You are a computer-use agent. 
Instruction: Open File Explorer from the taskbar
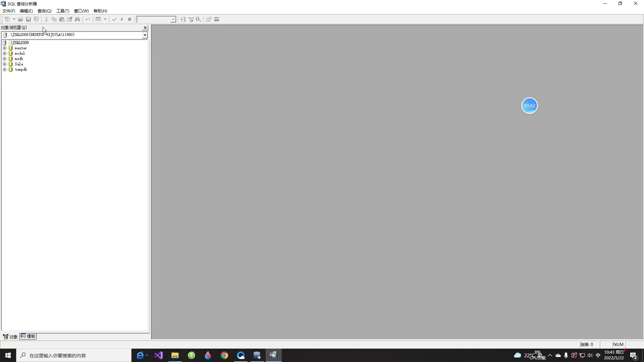pos(175,355)
